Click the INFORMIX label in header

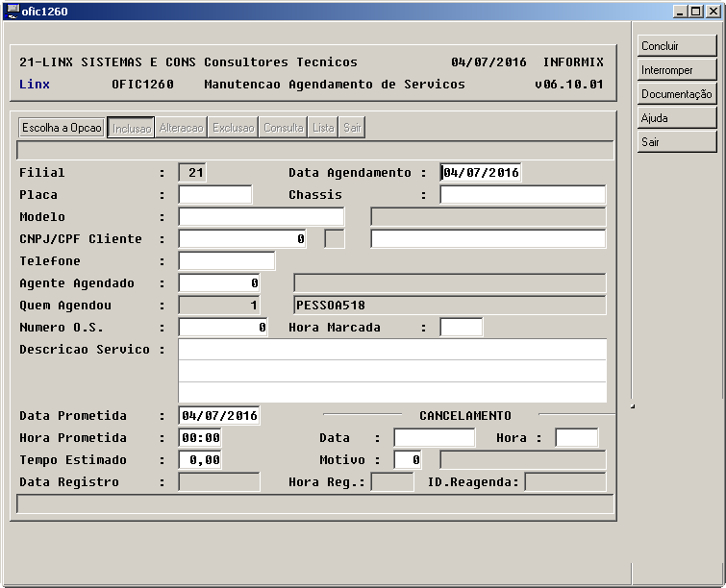pos(573,62)
